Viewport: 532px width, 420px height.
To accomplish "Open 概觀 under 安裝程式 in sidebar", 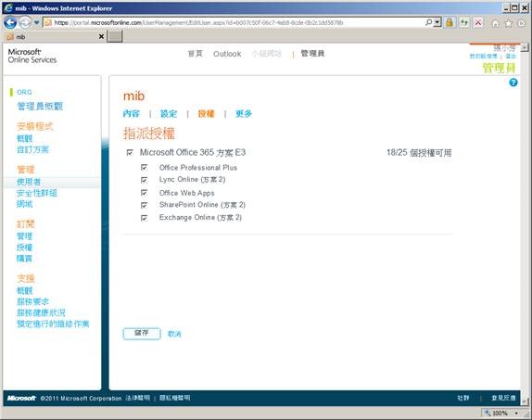I will (x=24, y=138).
